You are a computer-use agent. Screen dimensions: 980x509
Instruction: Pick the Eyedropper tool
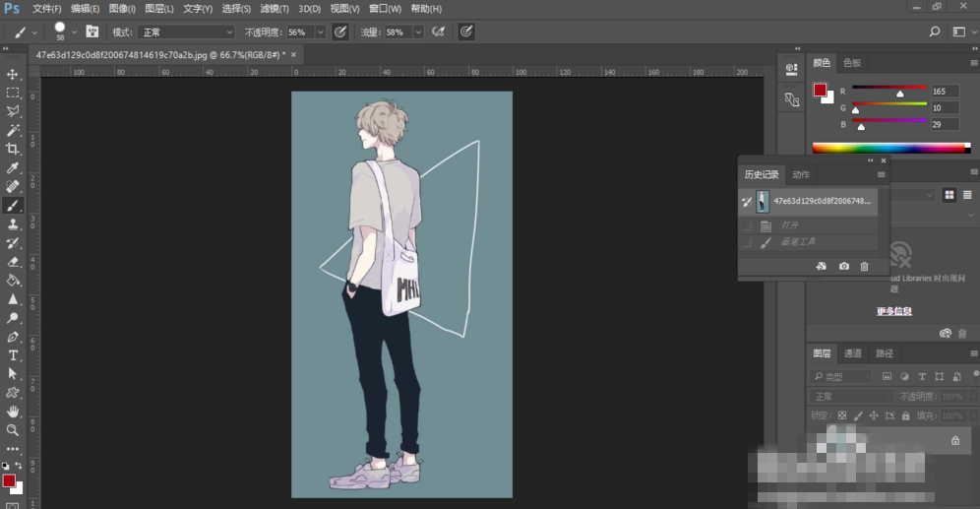pos(13,168)
